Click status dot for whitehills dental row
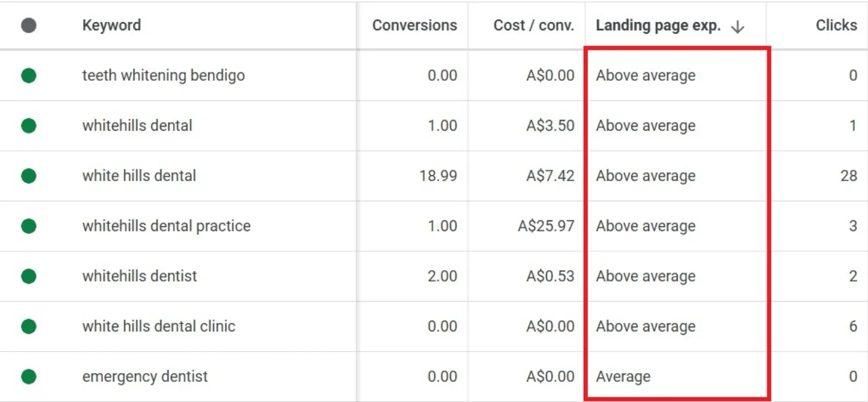This screenshot has width=868, height=402. click(x=29, y=126)
